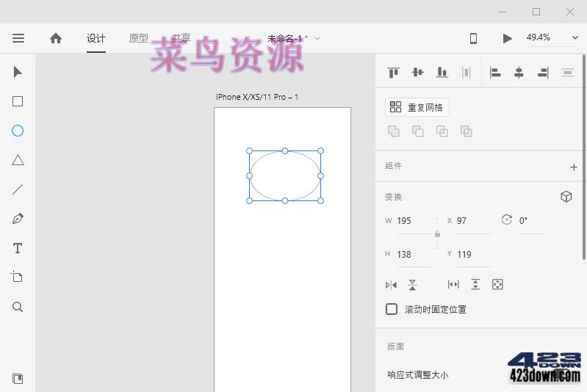
Task: Flip the selection horizontally
Action: [391, 285]
